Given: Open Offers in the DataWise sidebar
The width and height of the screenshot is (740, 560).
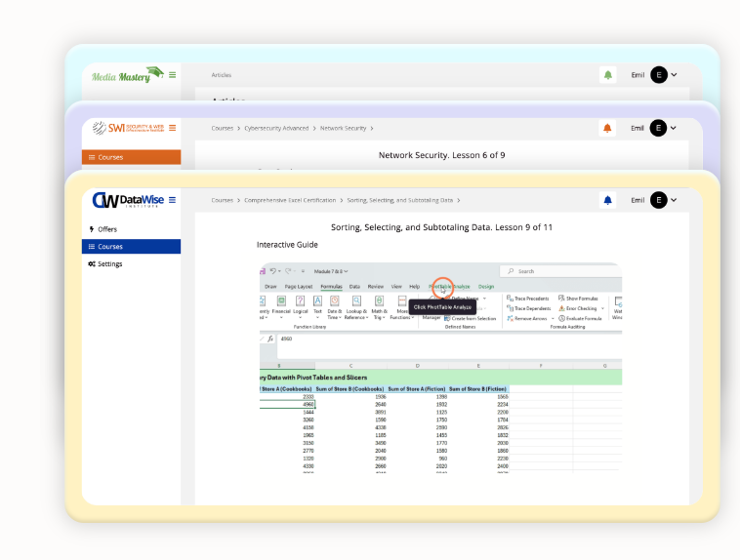Looking at the screenshot, I should pyautogui.click(x=107, y=229).
